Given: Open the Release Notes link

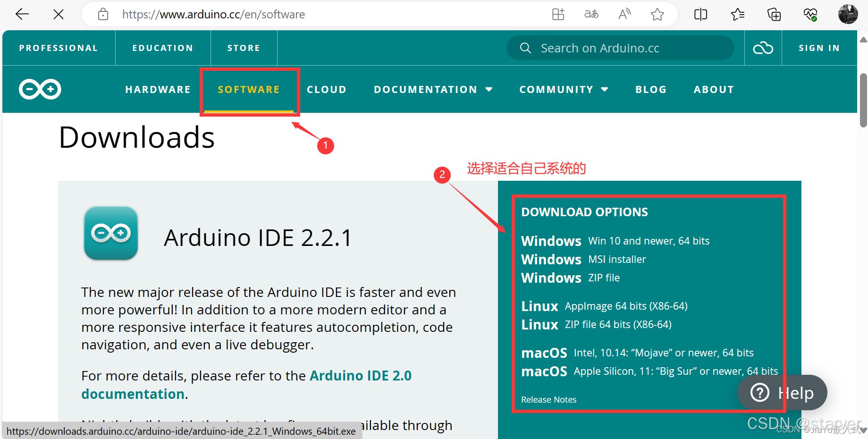Looking at the screenshot, I should [x=548, y=399].
